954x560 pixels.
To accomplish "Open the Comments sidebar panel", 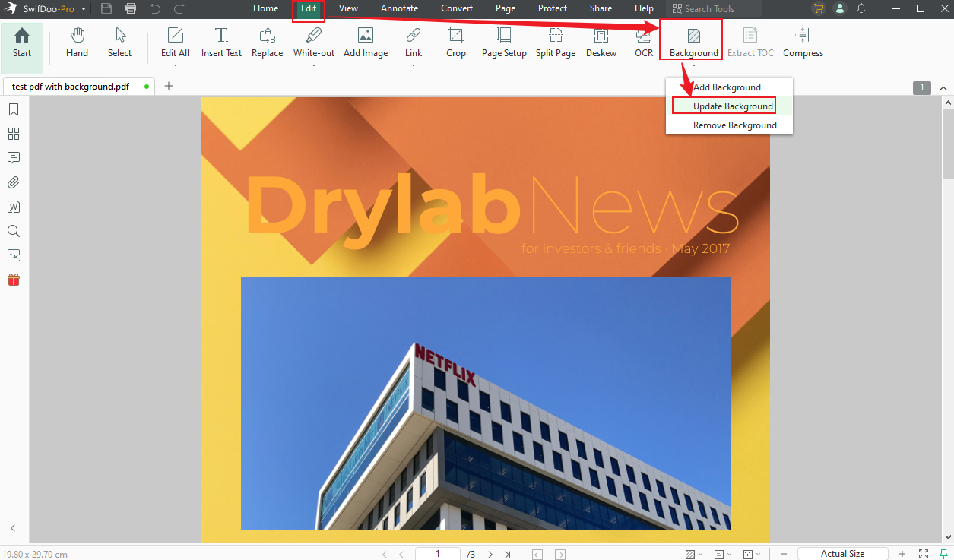I will pos(14,158).
